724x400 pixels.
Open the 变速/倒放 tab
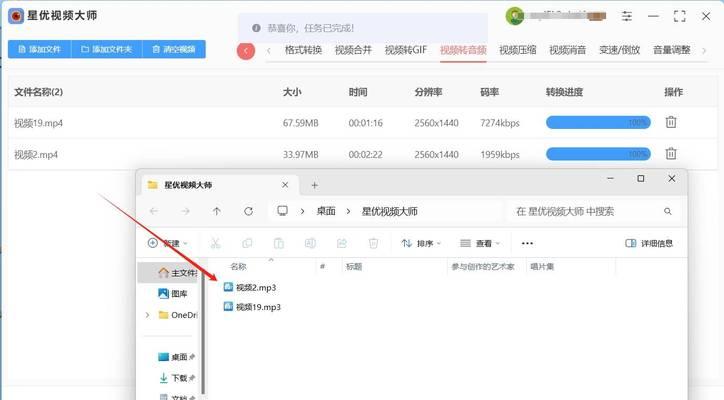[619, 50]
